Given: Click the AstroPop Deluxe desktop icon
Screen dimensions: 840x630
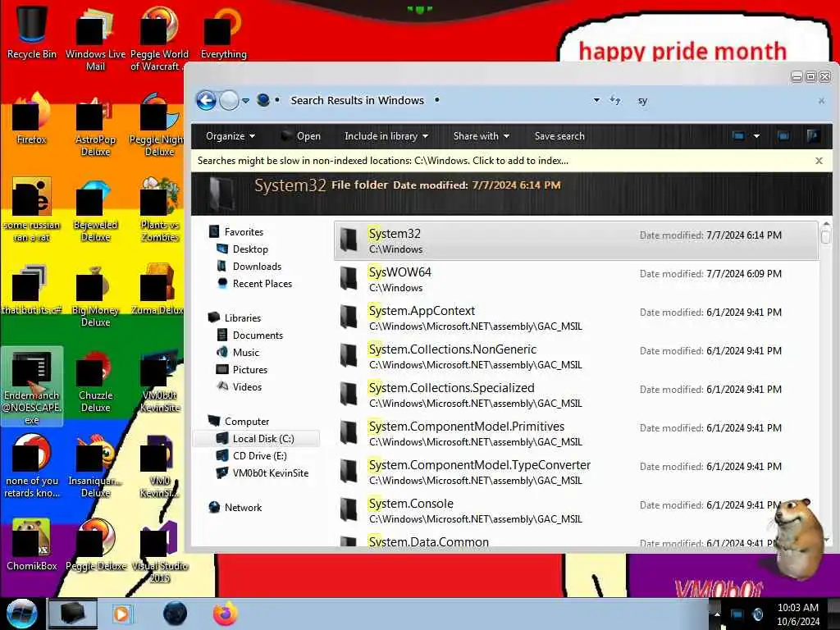Looking at the screenshot, I should point(95,125).
